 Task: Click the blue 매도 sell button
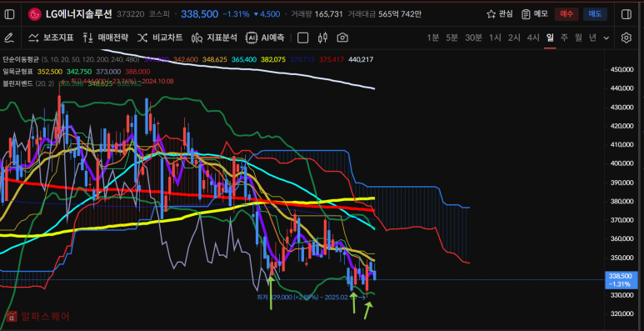[x=595, y=14]
